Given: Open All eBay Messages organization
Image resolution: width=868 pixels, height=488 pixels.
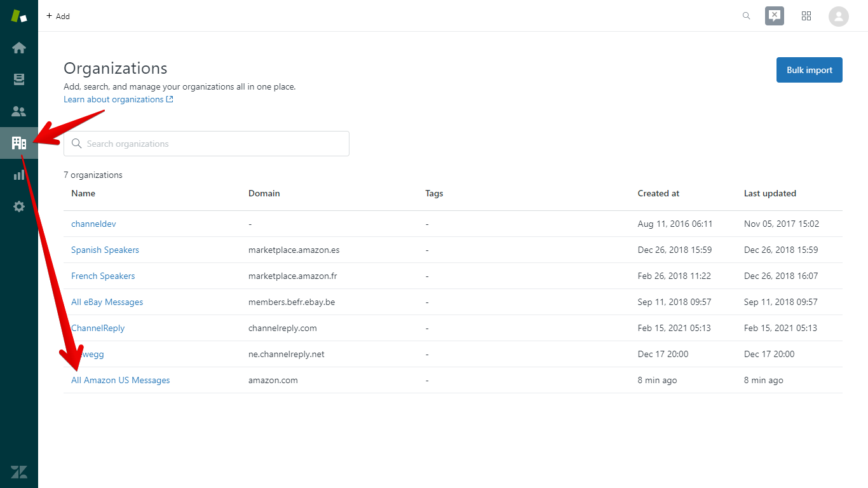Looking at the screenshot, I should coord(107,302).
